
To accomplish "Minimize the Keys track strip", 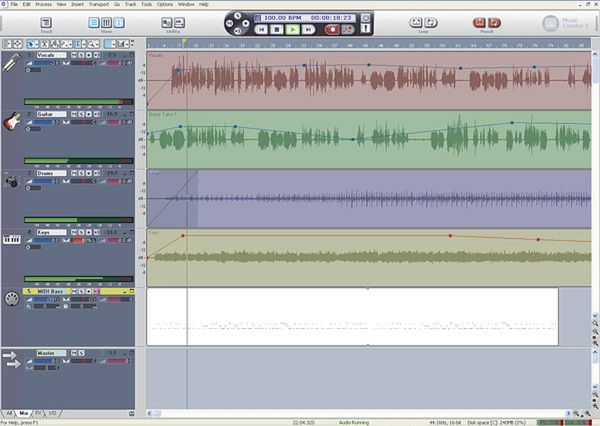I will [x=125, y=232].
